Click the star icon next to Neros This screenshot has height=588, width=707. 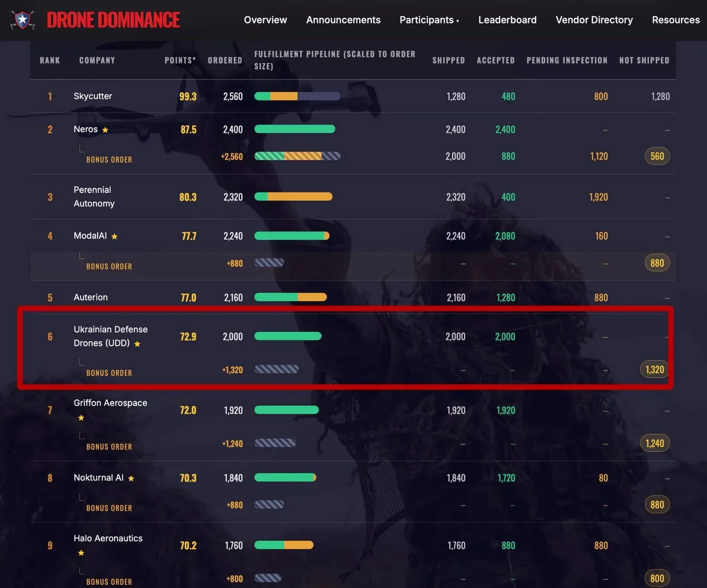coord(105,130)
